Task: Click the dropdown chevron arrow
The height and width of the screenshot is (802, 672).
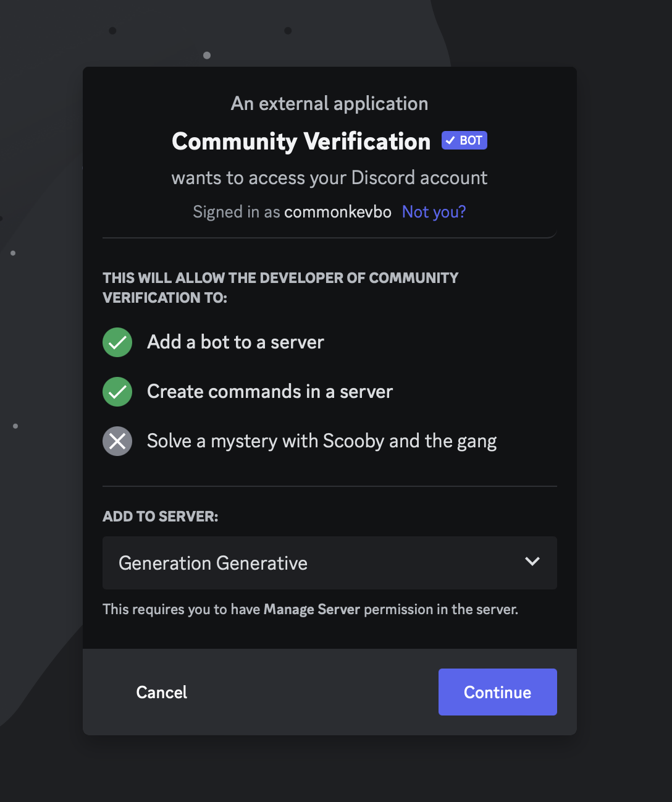Action: [x=532, y=562]
